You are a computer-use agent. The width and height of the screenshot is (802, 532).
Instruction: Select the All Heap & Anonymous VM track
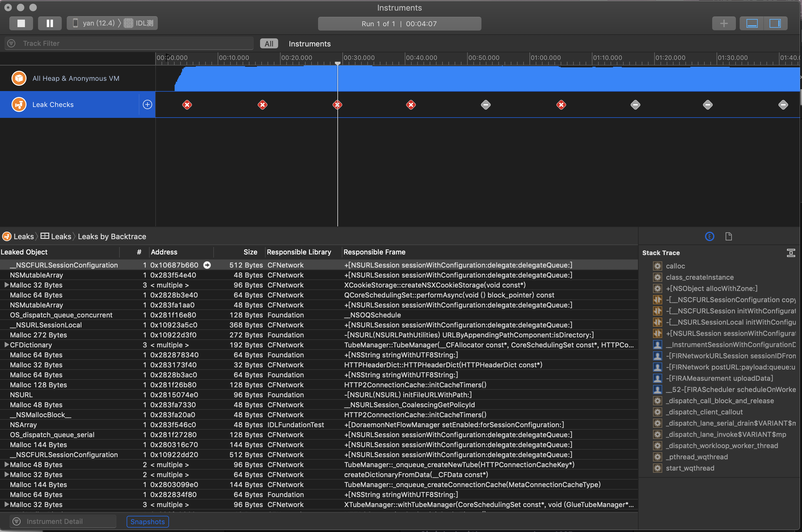(76, 78)
